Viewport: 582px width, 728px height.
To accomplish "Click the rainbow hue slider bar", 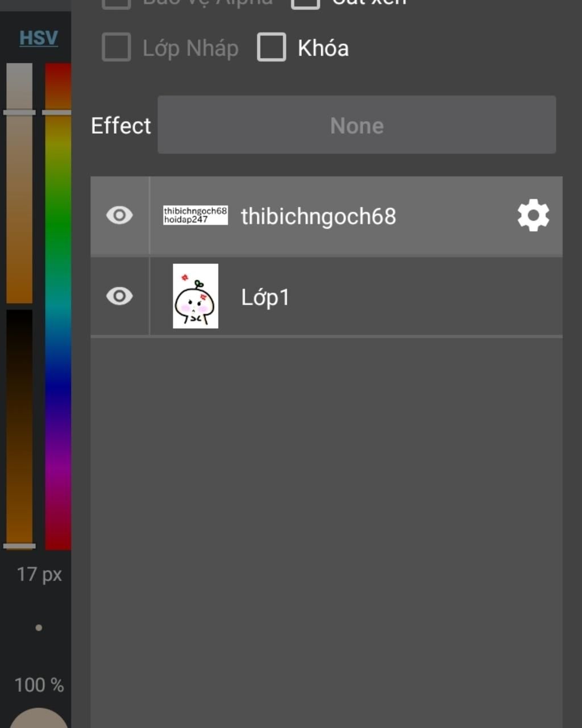I will click(58, 307).
